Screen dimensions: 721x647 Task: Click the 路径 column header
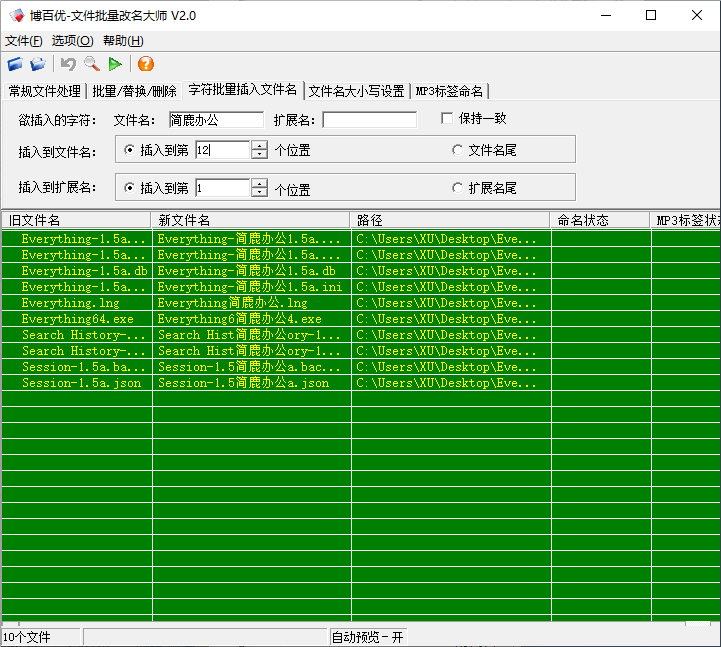pyautogui.click(x=450, y=220)
